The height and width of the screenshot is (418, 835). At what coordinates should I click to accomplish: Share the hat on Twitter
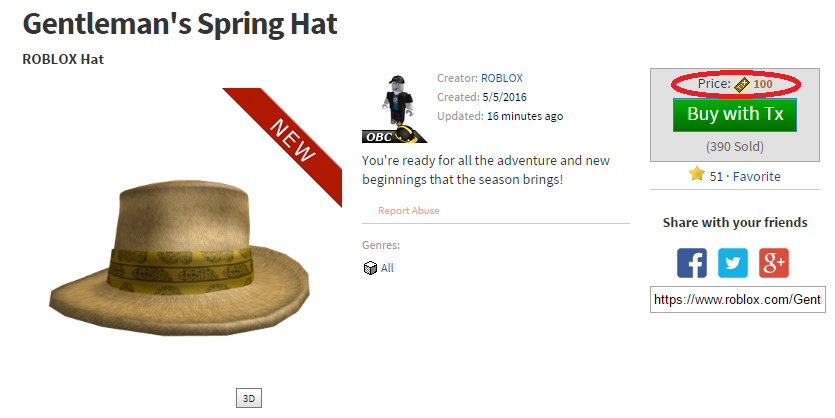click(x=733, y=263)
